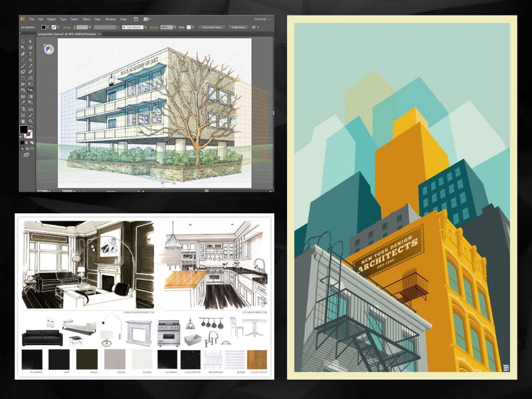Click the perspective plane switching widget
The image size is (532, 399).
pos(49,49)
